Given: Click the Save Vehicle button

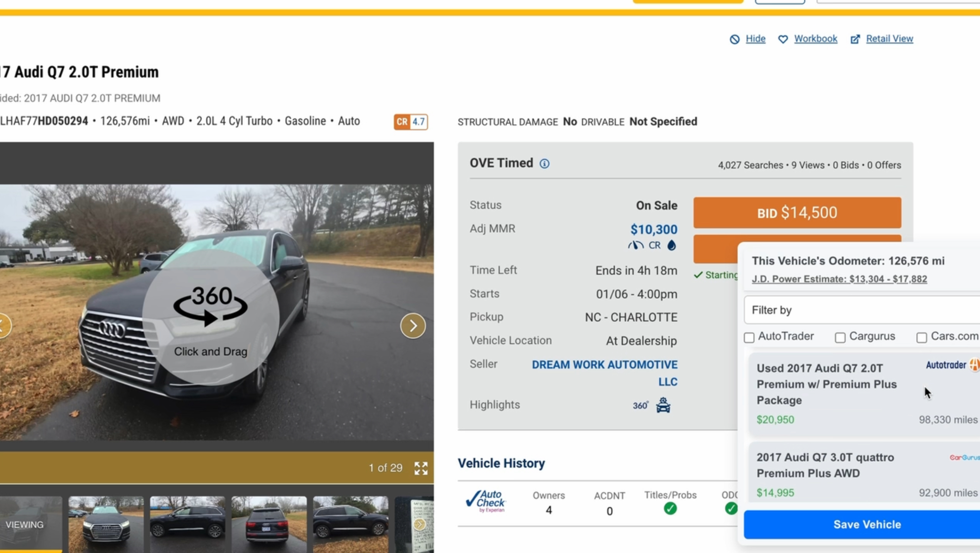Looking at the screenshot, I should (866, 524).
